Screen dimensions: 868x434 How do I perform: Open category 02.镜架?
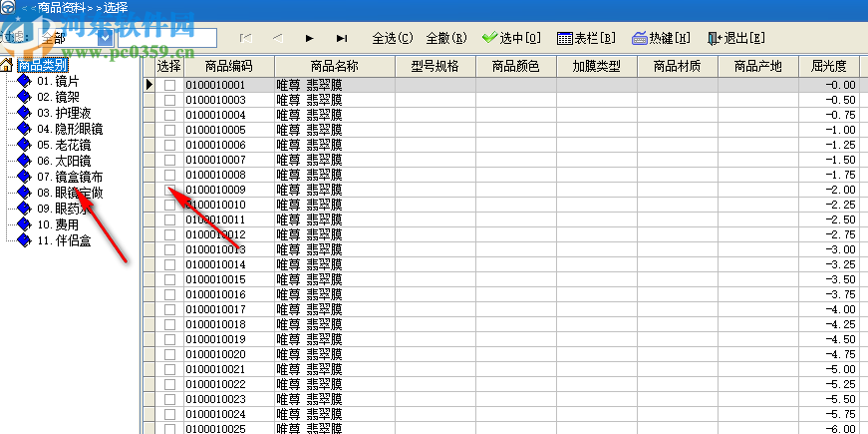point(58,98)
